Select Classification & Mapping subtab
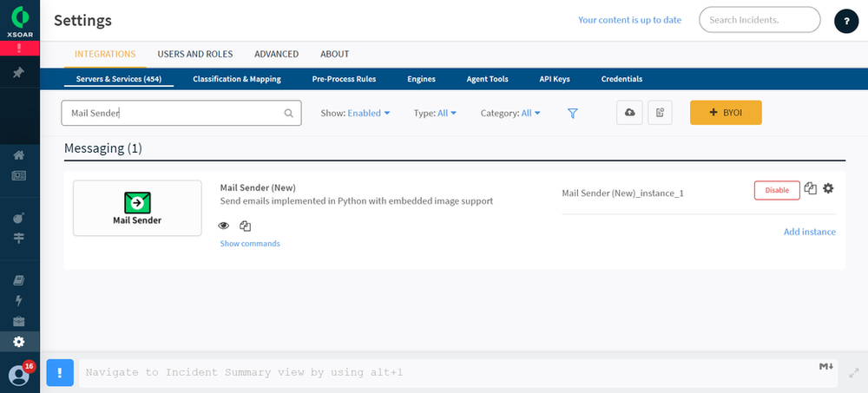 [x=237, y=79]
